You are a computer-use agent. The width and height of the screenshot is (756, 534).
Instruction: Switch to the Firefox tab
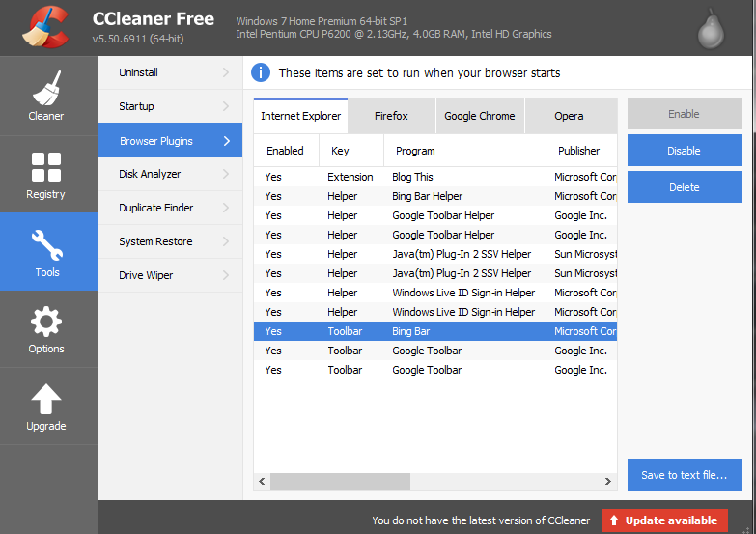pos(391,116)
